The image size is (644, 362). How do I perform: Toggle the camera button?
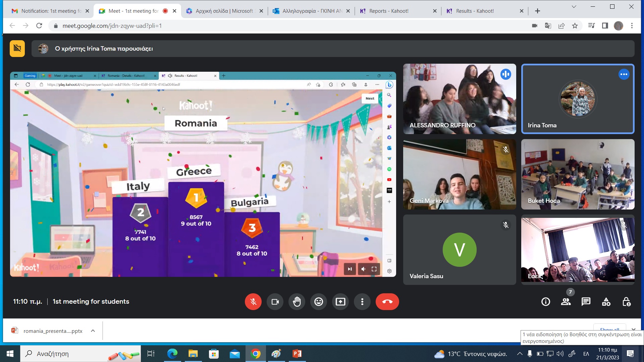tap(275, 302)
